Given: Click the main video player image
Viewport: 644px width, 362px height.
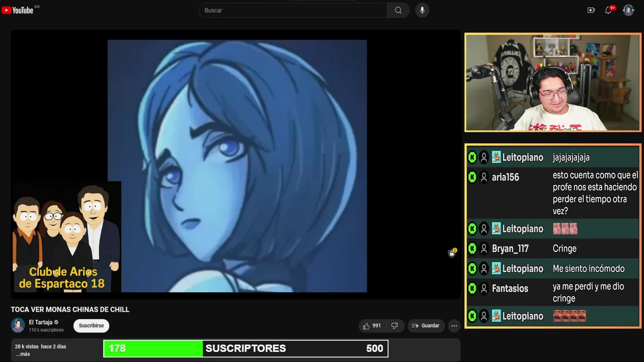Looking at the screenshot, I should (x=237, y=166).
